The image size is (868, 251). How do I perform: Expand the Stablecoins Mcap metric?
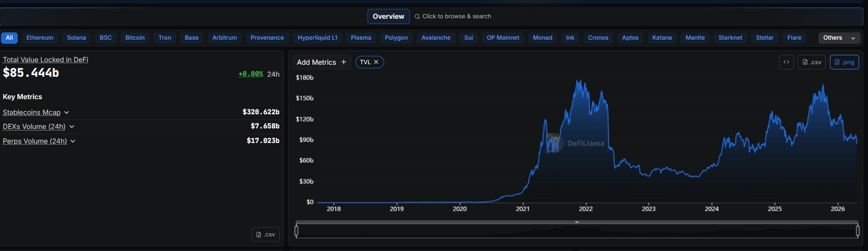67,112
